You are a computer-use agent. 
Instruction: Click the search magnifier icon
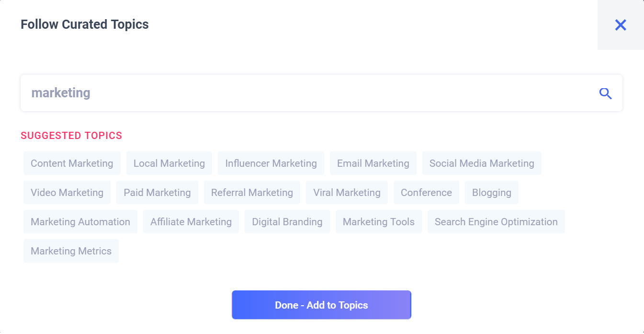pos(606,93)
